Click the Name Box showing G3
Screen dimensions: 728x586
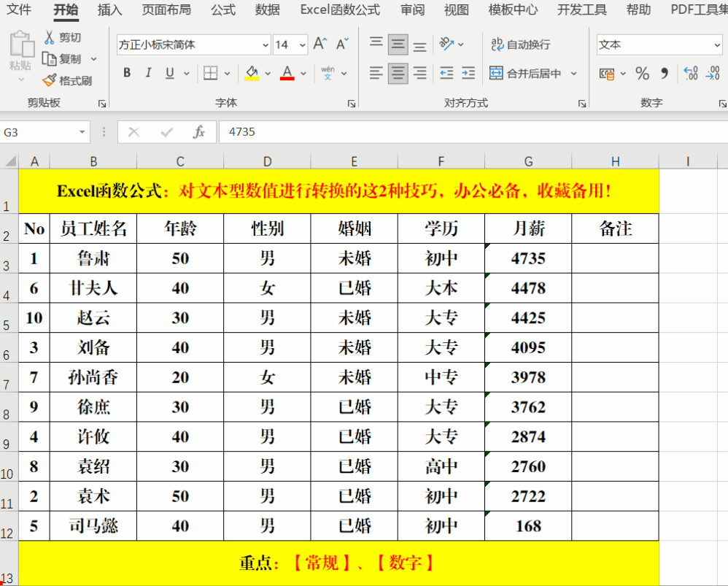[38, 132]
